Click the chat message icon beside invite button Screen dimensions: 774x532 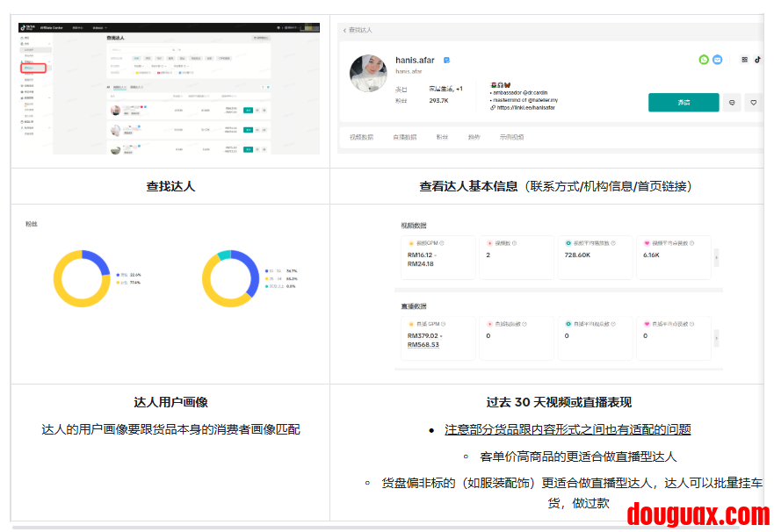pyautogui.click(x=732, y=103)
